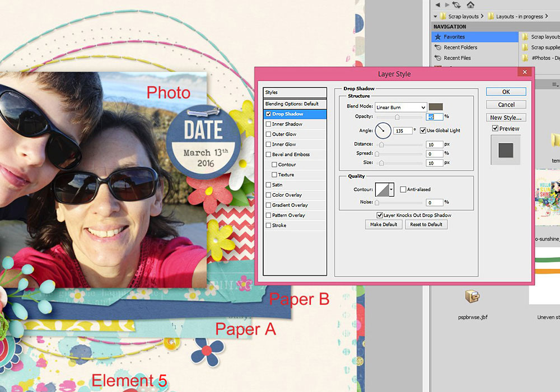This screenshot has height=392, width=560.
Task: Toggle the Use Global Light checkbox
Action: pos(423,130)
